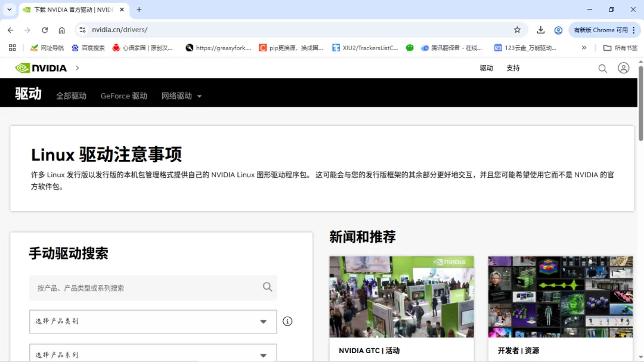This screenshot has height=362, width=644.
Task: Open the NVIDIA GTC | 活动 card title
Action: (x=369, y=351)
